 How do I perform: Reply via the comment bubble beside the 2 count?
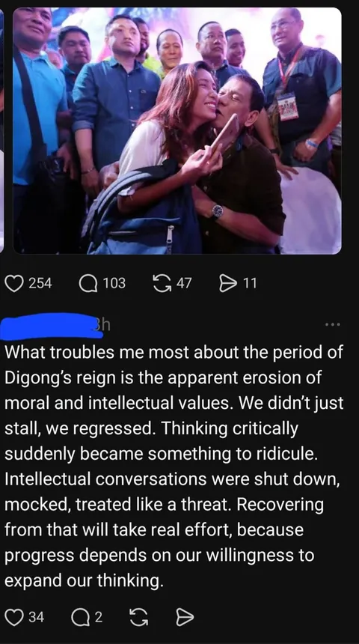(x=80, y=617)
